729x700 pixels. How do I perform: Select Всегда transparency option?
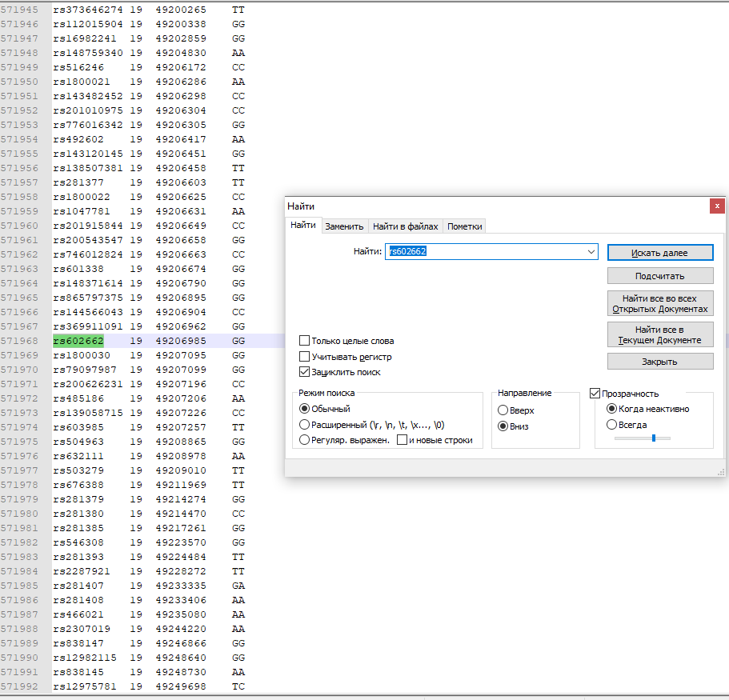coord(612,424)
